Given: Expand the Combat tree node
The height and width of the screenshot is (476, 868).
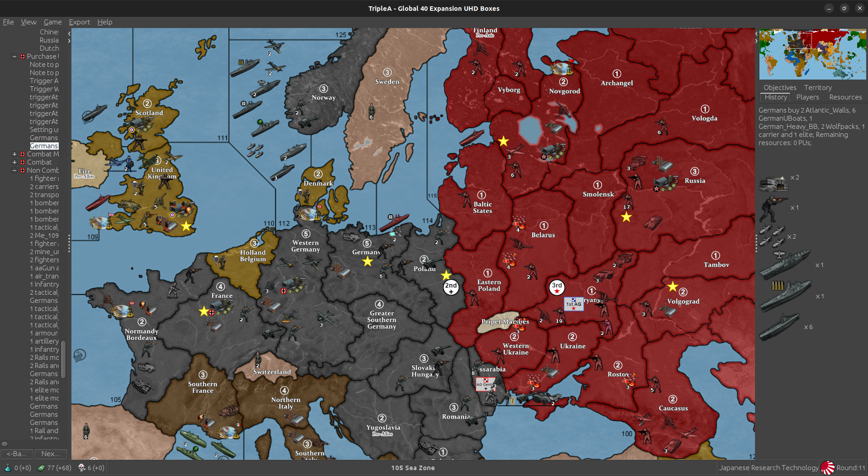Looking at the screenshot, I should coord(14,162).
